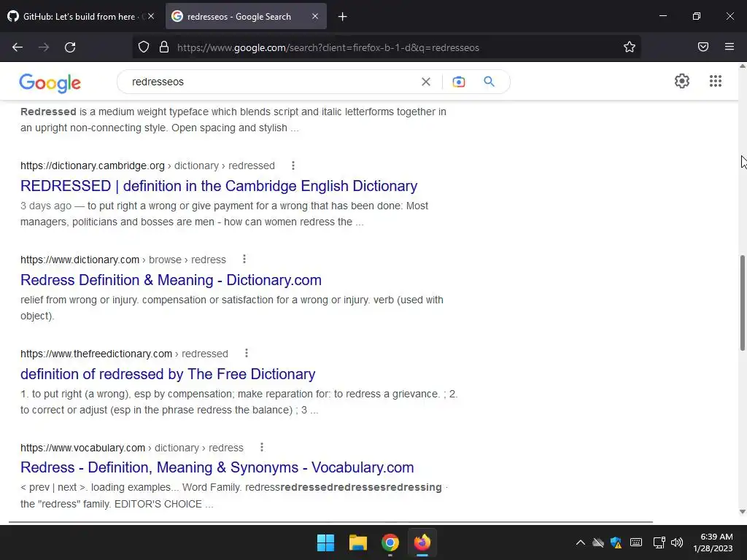
Task: Open more options for Dictionary.com result
Action: [x=244, y=259]
